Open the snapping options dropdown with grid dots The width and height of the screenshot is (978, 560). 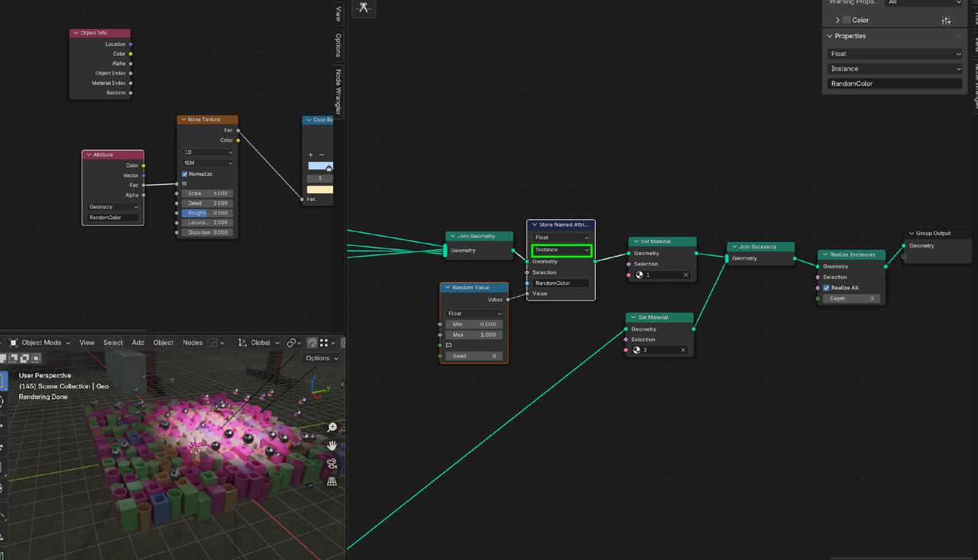pyautogui.click(x=327, y=343)
